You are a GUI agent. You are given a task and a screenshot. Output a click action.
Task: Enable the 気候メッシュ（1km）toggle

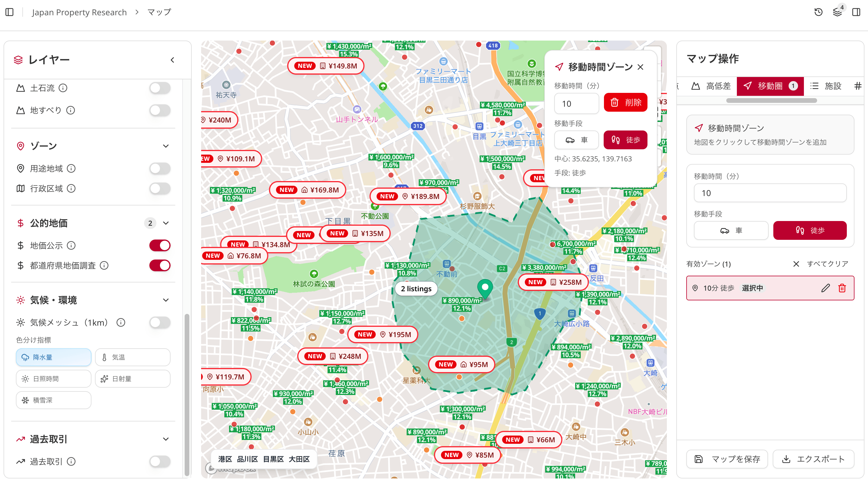(160, 322)
